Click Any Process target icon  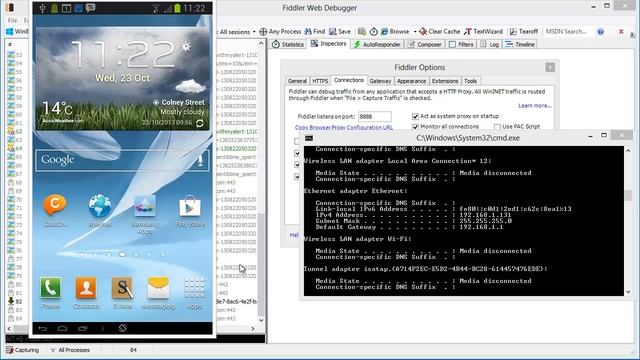(x=263, y=31)
